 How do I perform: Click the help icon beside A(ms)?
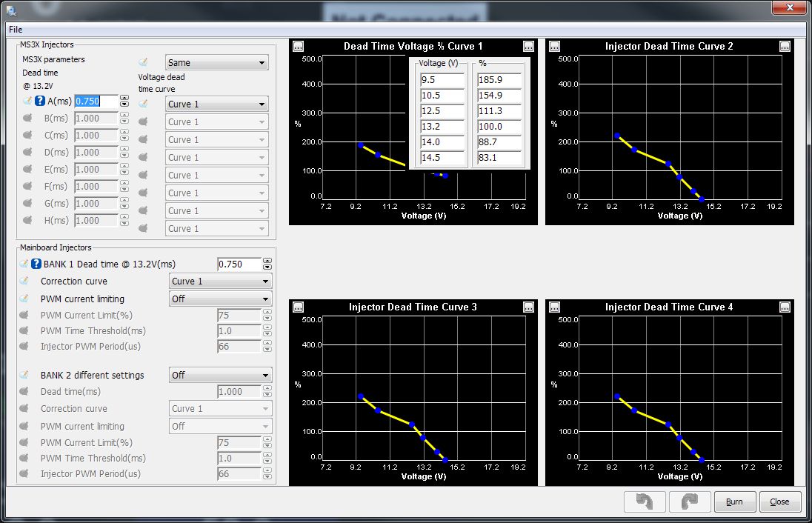click(40, 101)
